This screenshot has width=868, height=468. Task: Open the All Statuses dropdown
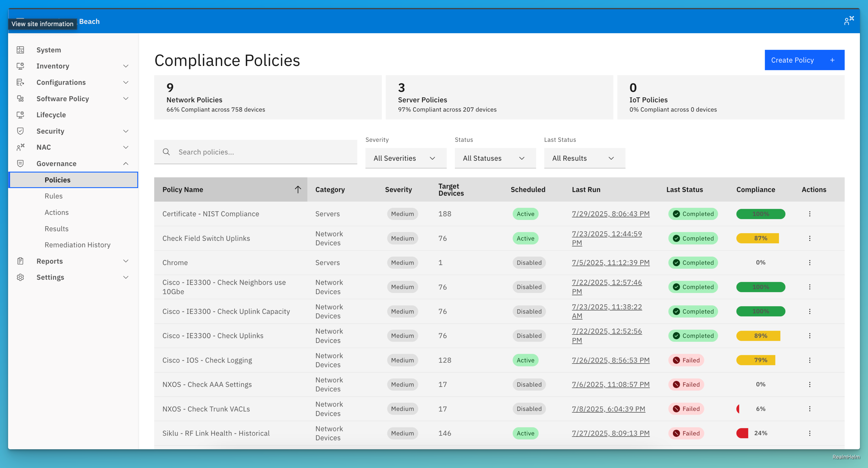click(x=495, y=158)
